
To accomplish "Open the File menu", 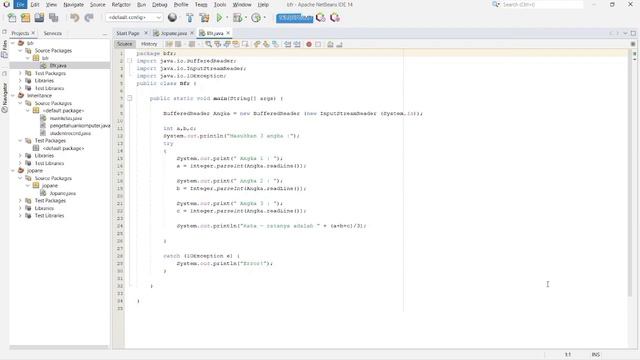I will coord(20,4).
